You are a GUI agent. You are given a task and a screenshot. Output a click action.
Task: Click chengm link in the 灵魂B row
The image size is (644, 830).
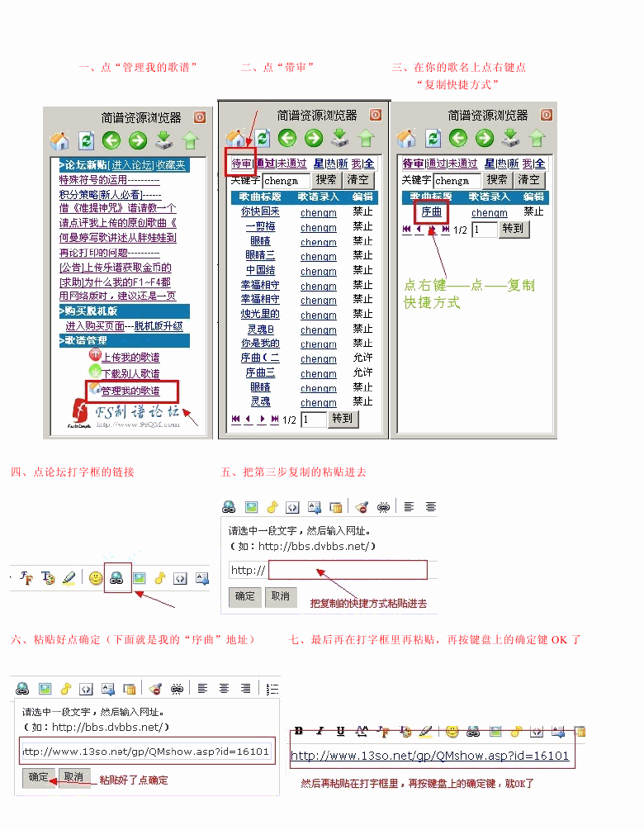pos(319,330)
